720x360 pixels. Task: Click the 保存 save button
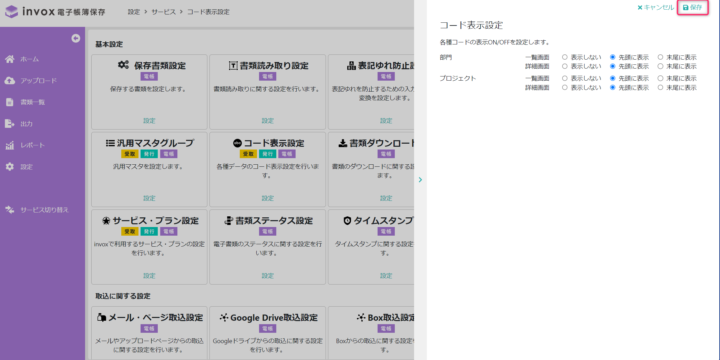tap(692, 7)
